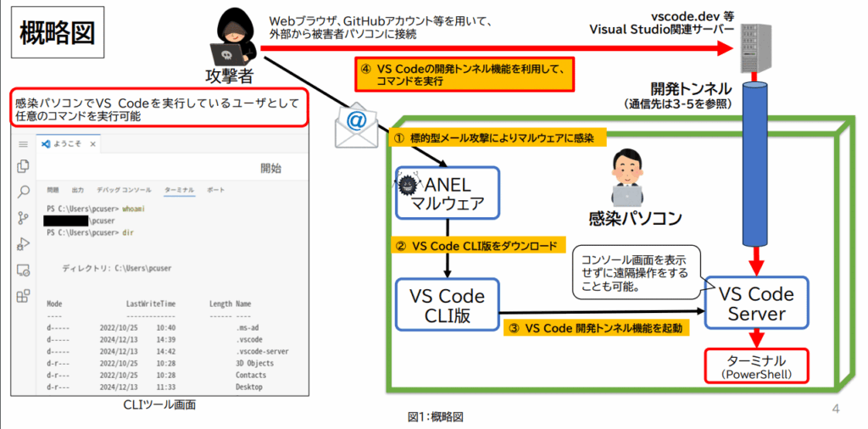The height and width of the screenshot is (429, 868).
Task: Select the Desktop directory entry
Action: [248, 387]
